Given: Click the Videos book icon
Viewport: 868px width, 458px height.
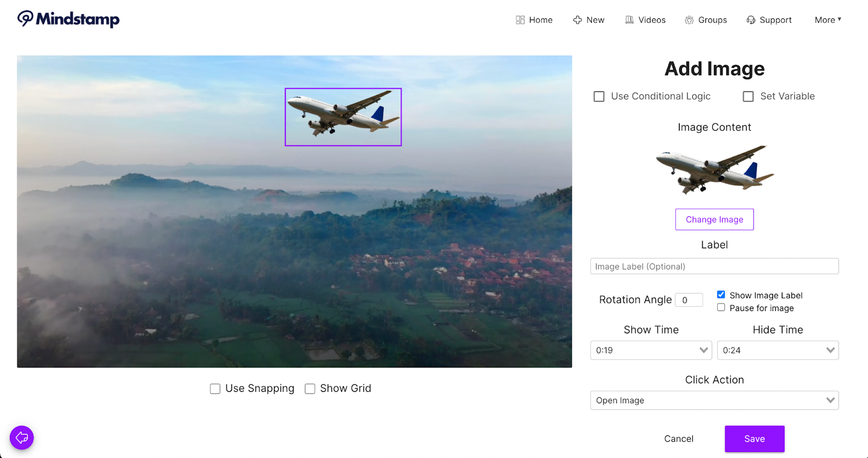Looking at the screenshot, I should 629,20.
